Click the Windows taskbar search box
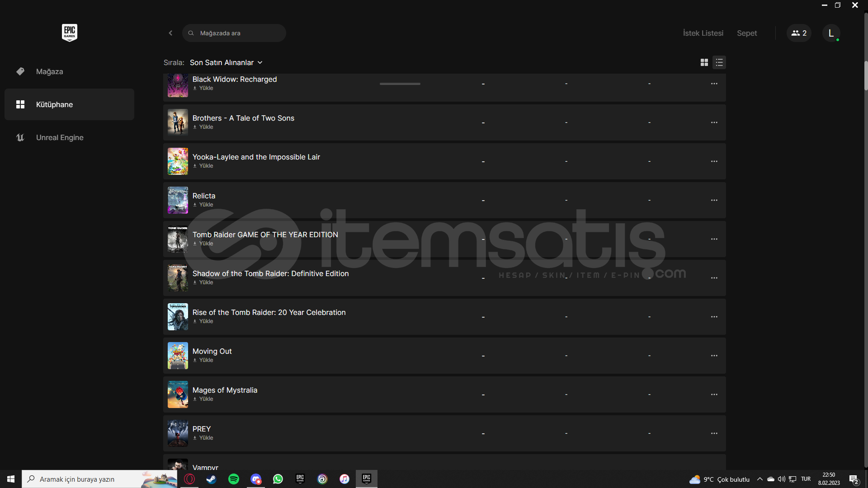 coord(99,479)
